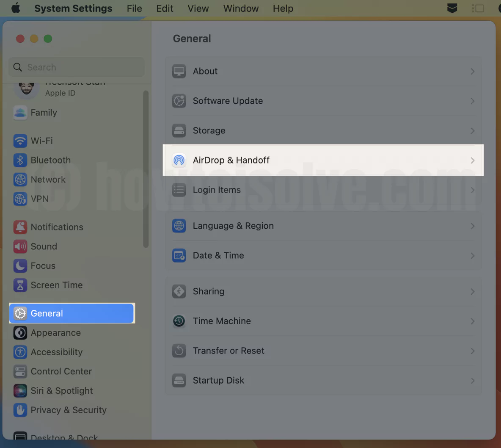
Task: Click the Language & Region globe icon
Action: click(x=179, y=226)
